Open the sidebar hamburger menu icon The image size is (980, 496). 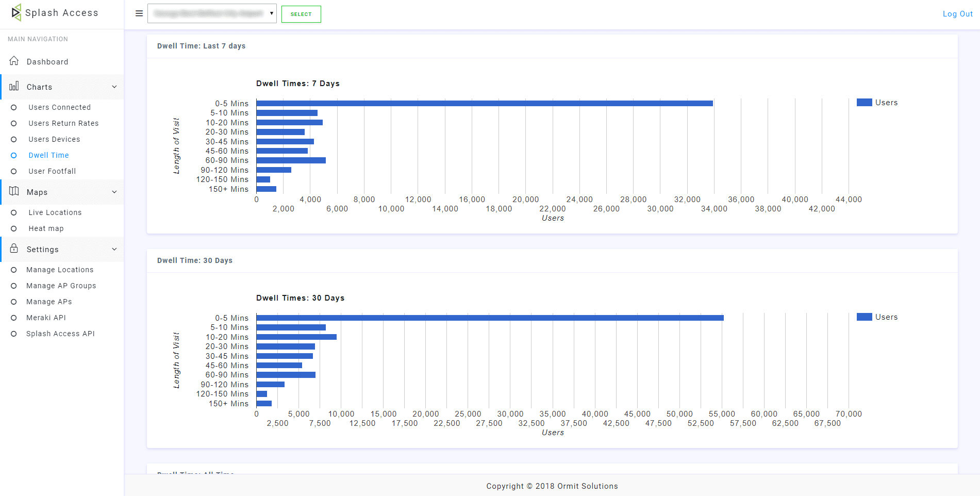[139, 13]
